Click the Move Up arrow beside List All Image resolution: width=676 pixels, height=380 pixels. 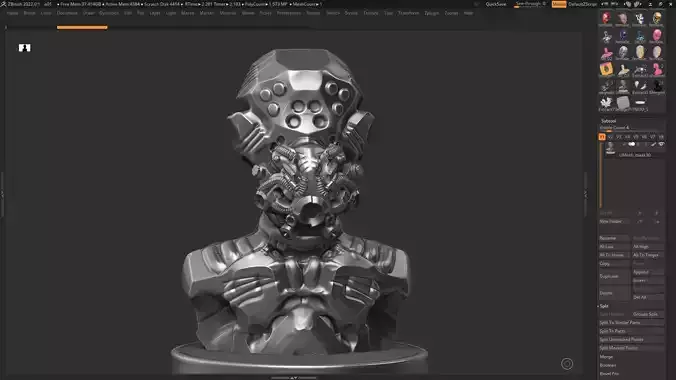pyautogui.click(x=640, y=213)
